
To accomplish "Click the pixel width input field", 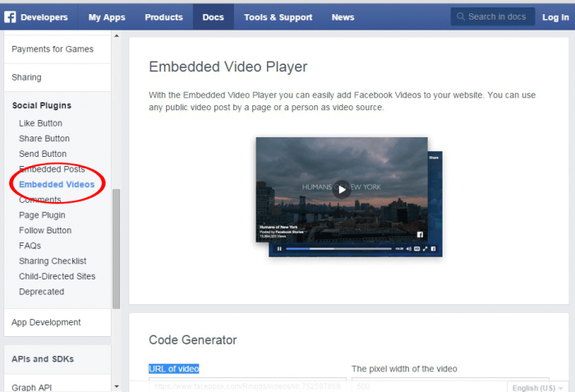I will [450, 385].
